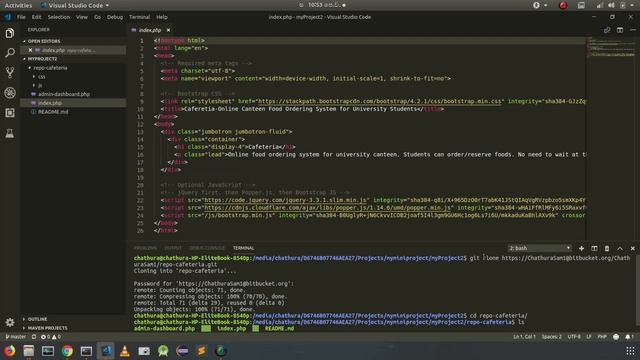Open the View menu
The height and width of the screenshot is (360, 640).
pos(82,17)
